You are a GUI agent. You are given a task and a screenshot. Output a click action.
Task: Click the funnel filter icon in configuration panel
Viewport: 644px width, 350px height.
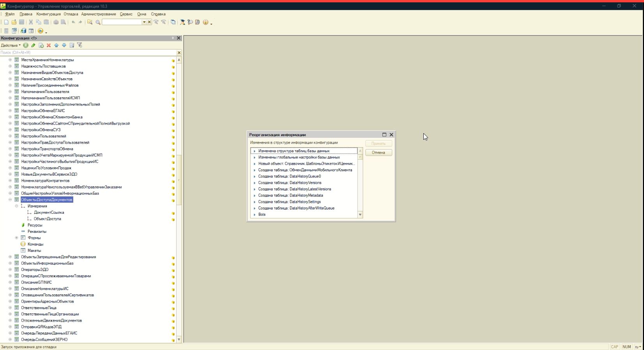[80, 45]
